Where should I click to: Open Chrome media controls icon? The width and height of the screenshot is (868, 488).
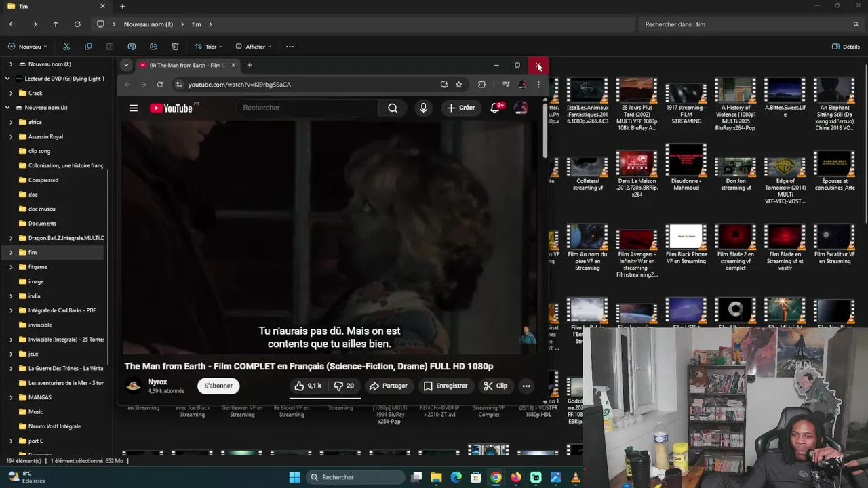[506, 85]
